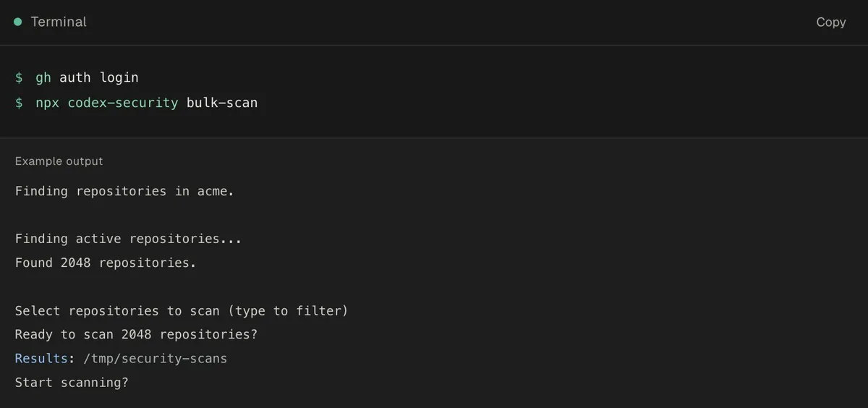This screenshot has height=408, width=868.
Task: Click the '/tmp/security-scans' path
Action: click(x=155, y=358)
